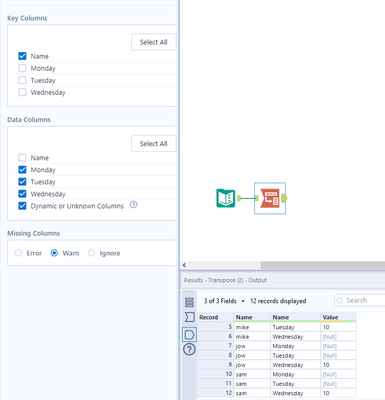Select sam cell in record 12
Screen dimensions: 385x400
click(x=252, y=393)
